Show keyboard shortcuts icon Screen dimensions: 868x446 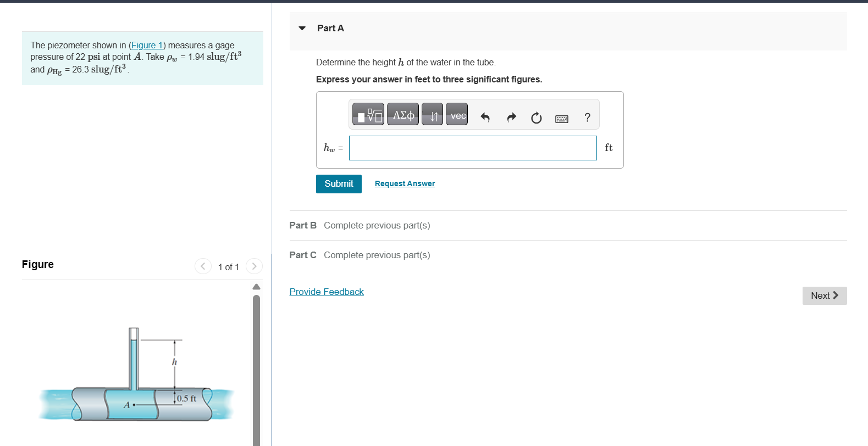point(562,118)
